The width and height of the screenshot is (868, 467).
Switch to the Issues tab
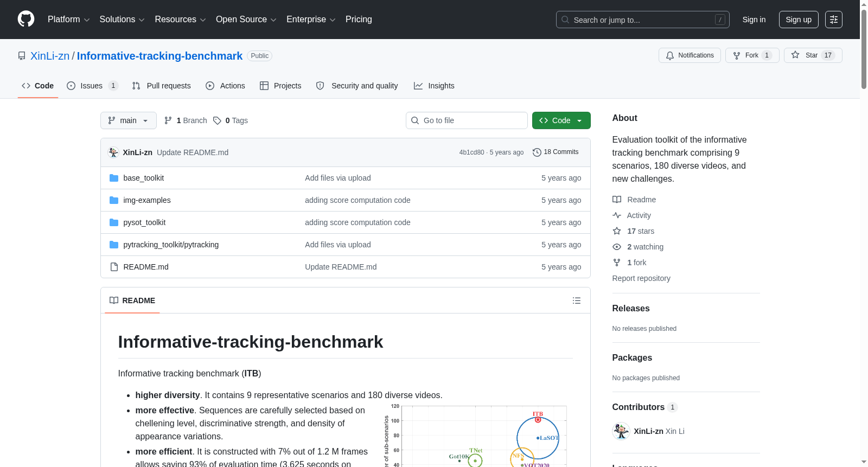pyautogui.click(x=92, y=86)
